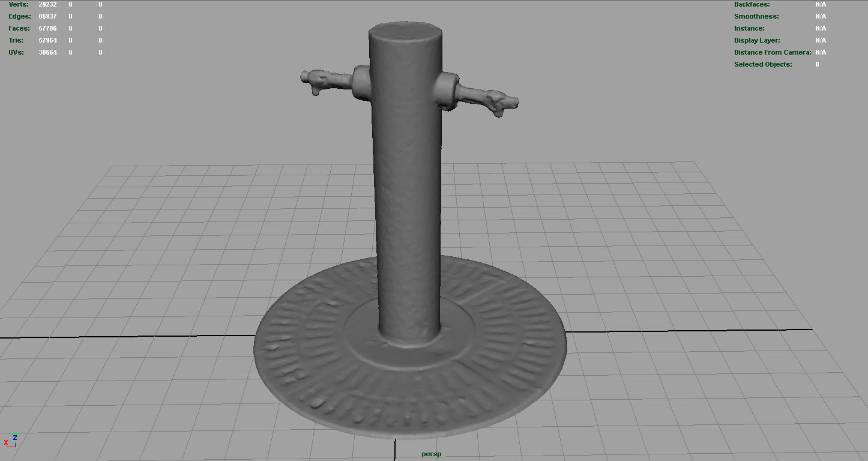This screenshot has width=868, height=461.
Task: Click the UVs label in the poly count display
Action: coord(16,52)
